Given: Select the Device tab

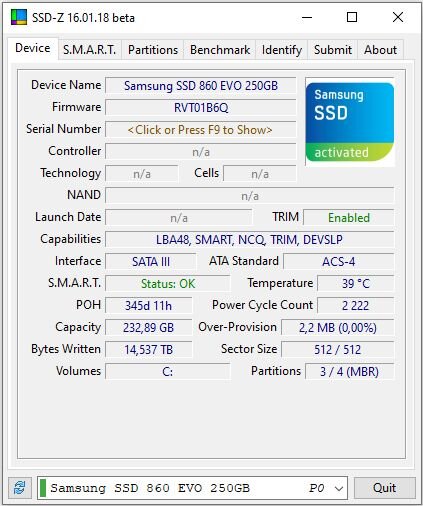Looking at the screenshot, I should (33, 48).
